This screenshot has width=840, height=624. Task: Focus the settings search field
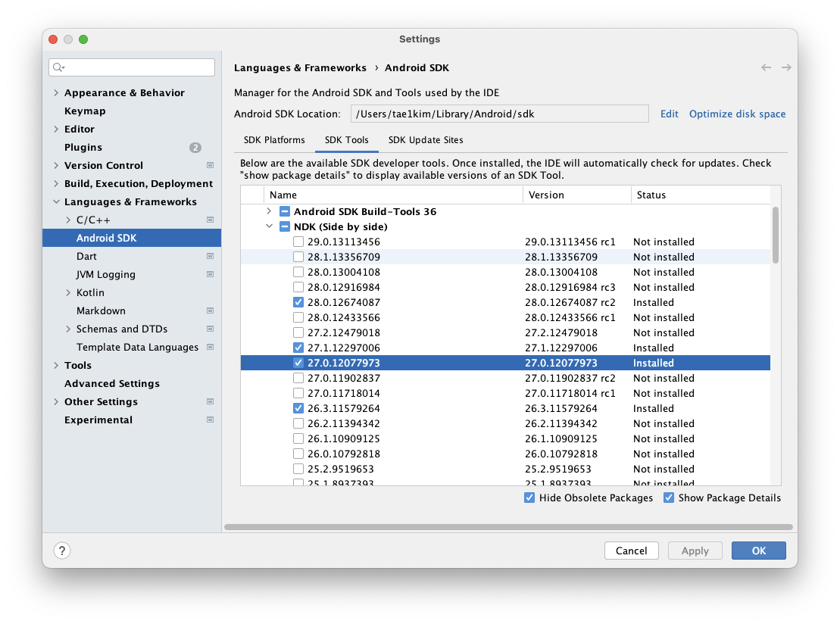point(132,67)
